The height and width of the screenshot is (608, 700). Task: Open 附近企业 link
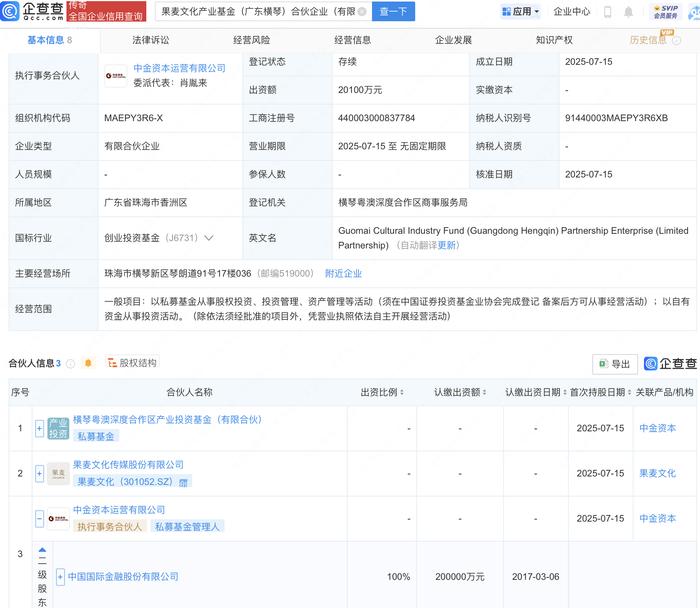pos(343,274)
